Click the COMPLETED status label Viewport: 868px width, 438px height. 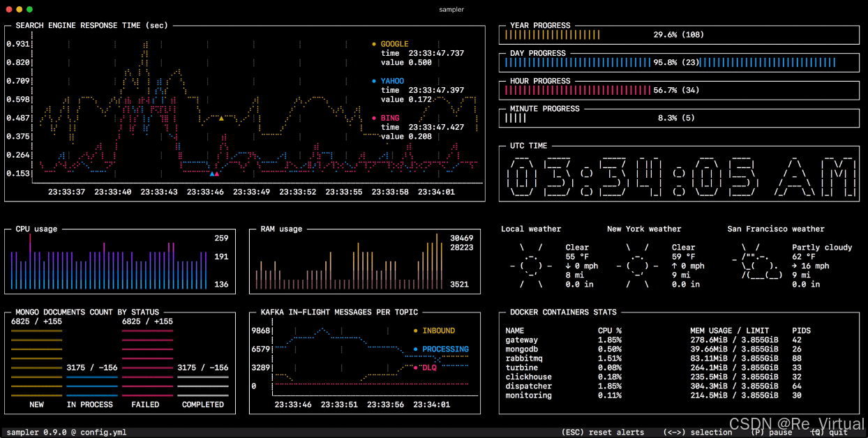pyautogui.click(x=203, y=405)
